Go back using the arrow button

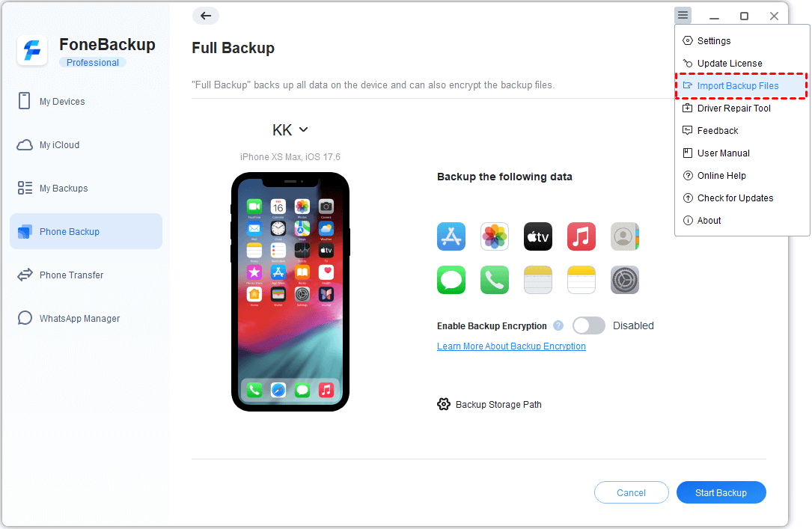pos(206,16)
